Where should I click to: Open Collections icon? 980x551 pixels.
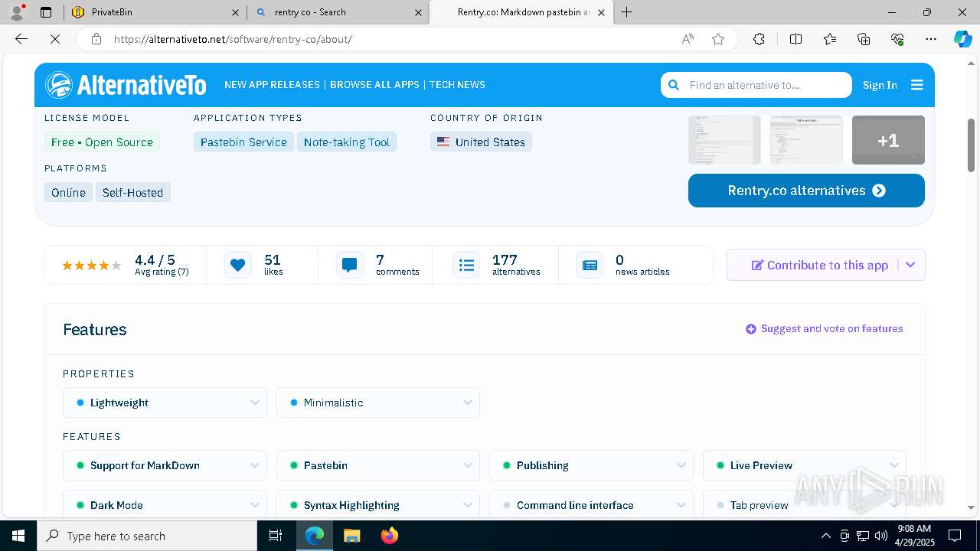coord(864,39)
